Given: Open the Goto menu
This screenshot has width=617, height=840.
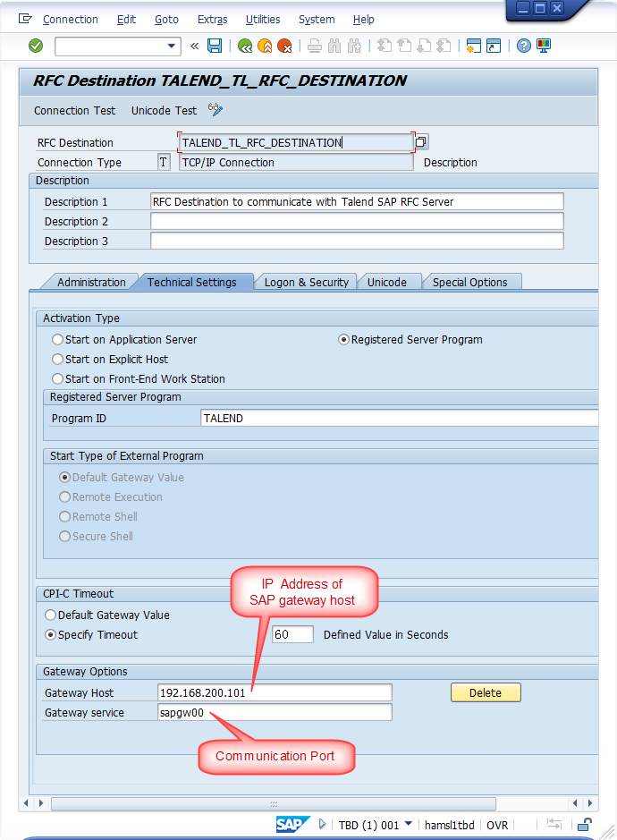Looking at the screenshot, I should (166, 20).
